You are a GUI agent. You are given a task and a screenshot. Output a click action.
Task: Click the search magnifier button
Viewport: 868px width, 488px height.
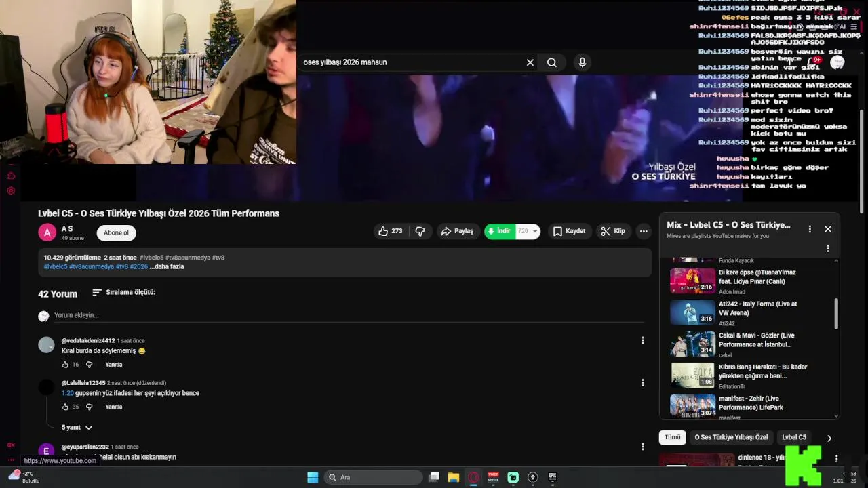coord(552,62)
